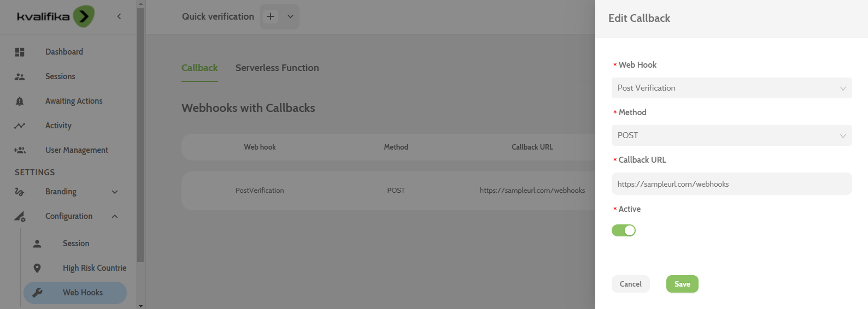The width and height of the screenshot is (868, 309).
Task: Switch to the Serverless Function tab
Action: click(277, 68)
